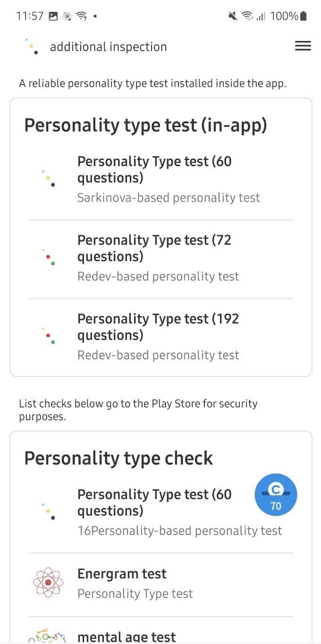Tap the picture notification icon in status bar
The width and height of the screenshot is (321, 644).
click(53, 16)
